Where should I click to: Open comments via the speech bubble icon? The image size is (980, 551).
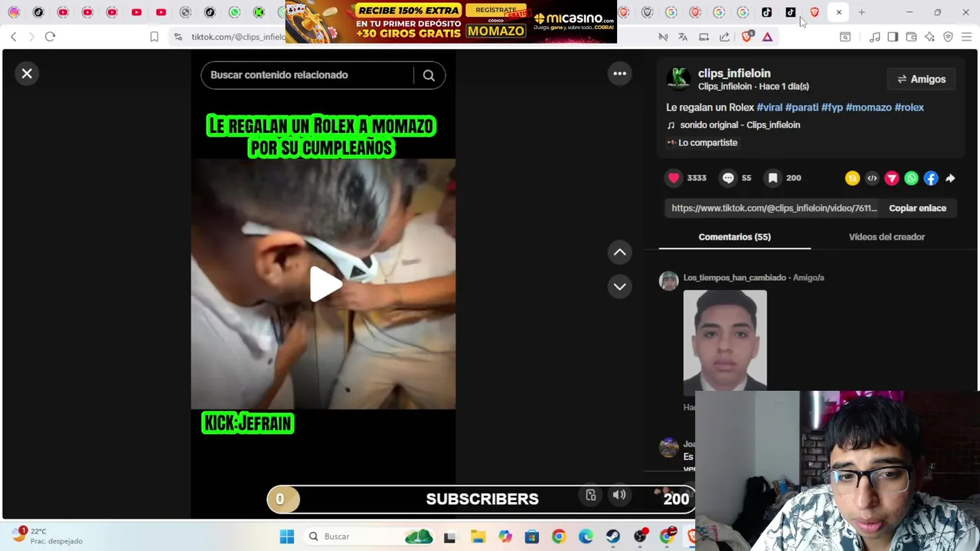tap(728, 178)
